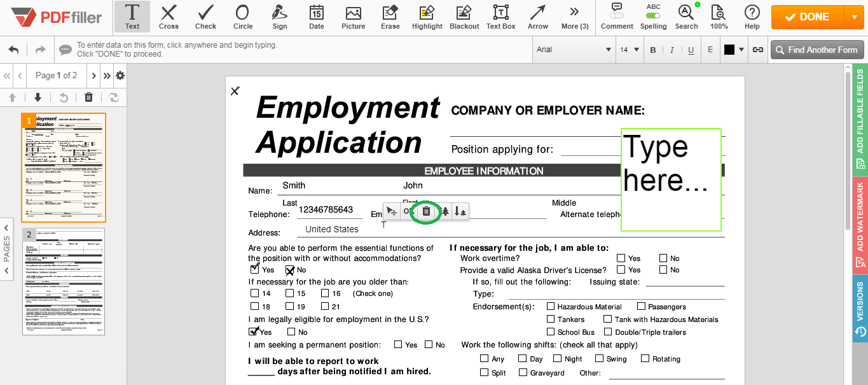Choose the Arrow drawing tool
The image size is (868, 385).
538,17
